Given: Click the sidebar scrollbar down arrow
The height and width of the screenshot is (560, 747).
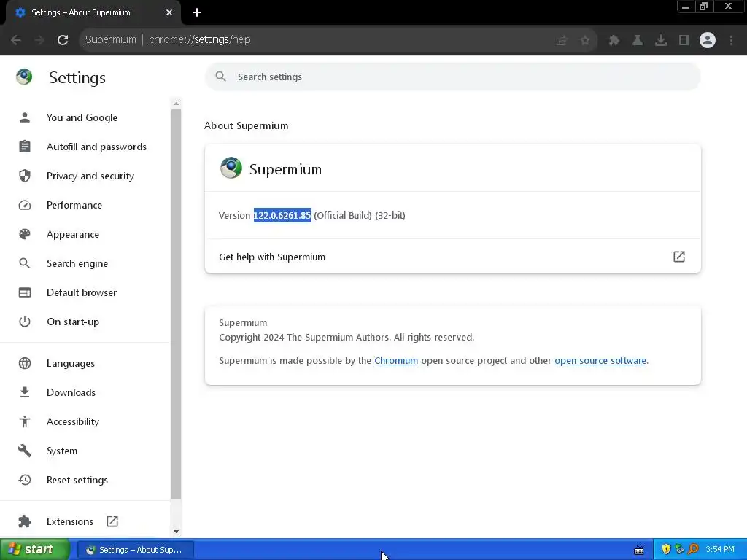Looking at the screenshot, I should pyautogui.click(x=177, y=532).
